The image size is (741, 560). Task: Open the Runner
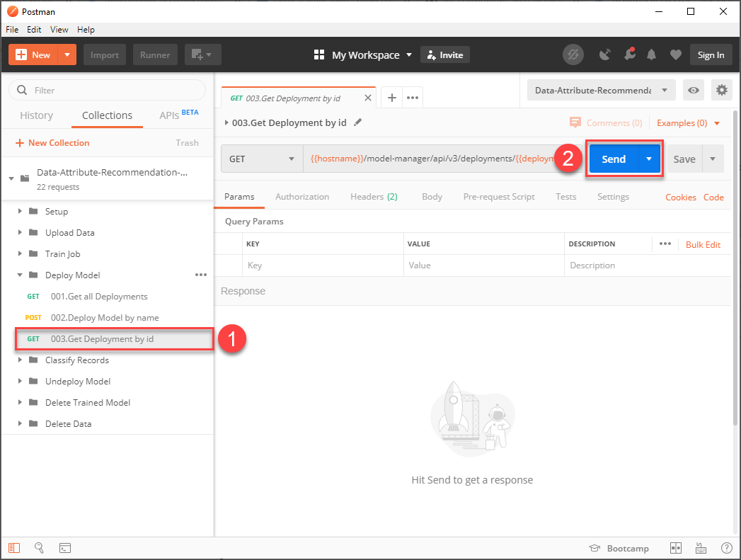[155, 55]
